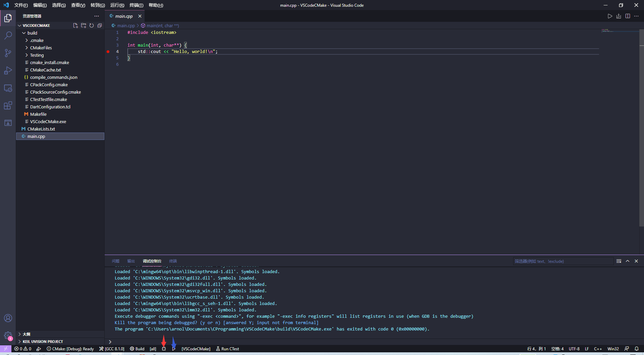Click the debug bug icon in status bar
Screen dimensions: 644x355
click(x=164, y=349)
